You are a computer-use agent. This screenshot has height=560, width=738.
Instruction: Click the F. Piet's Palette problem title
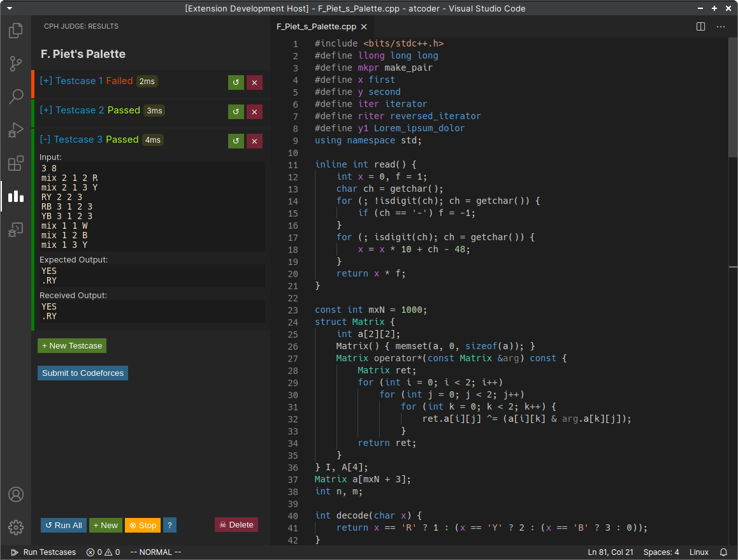(83, 54)
